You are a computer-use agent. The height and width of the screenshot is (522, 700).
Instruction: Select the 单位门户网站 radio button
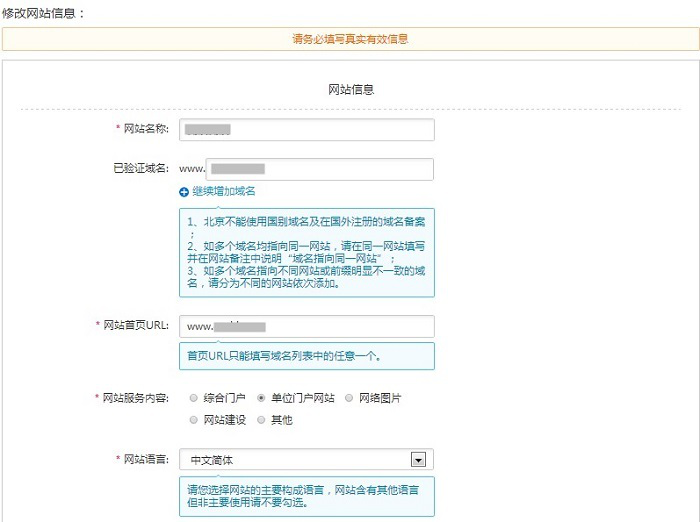[x=262, y=398]
